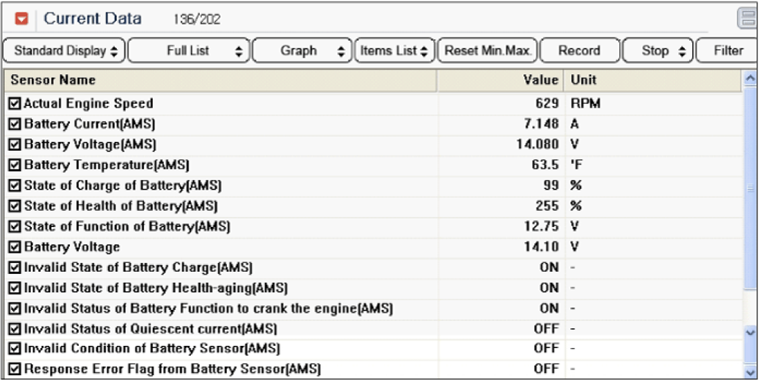The height and width of the screenshot is (380, 759).
Task: Toggle Response Error Flag from Battery Sensor checkbox
Action: (x=15, y=369)
